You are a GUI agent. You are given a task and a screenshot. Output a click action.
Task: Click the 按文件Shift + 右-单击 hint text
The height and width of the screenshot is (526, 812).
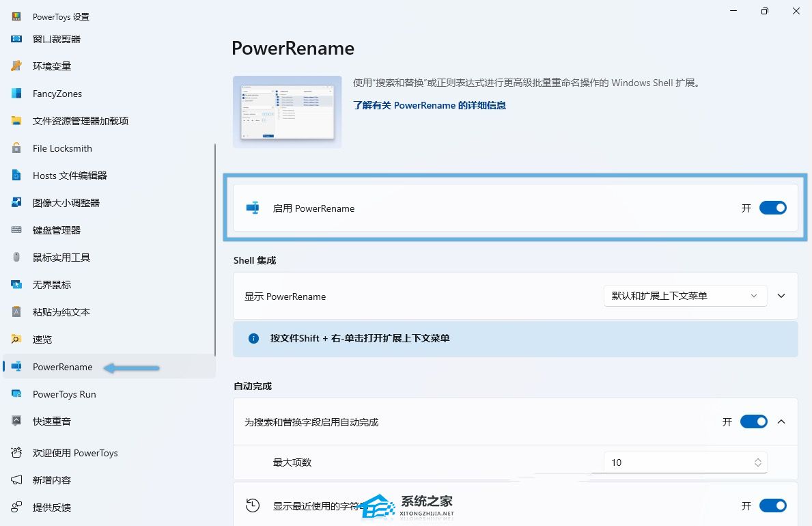coord(359,338)
